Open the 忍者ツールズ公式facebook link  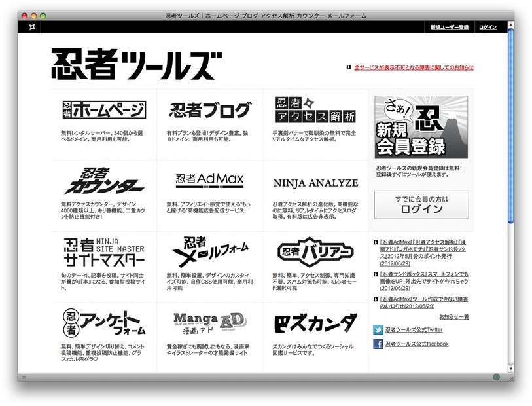click(x=417, y=344)
